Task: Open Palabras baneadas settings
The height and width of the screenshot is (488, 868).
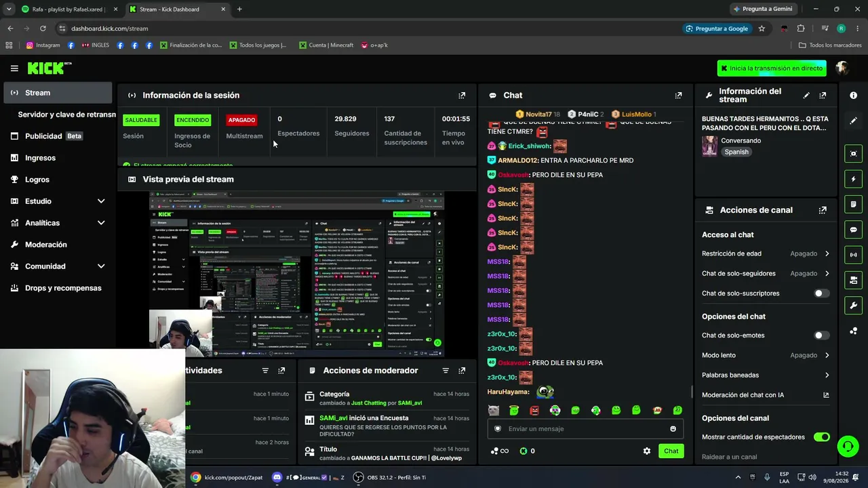Action: point(766,375)
